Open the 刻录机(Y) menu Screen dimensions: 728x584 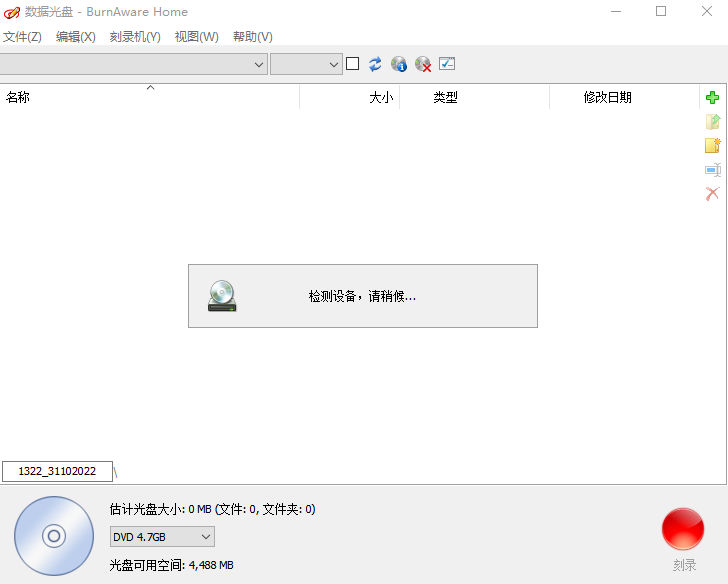point(135,37)
